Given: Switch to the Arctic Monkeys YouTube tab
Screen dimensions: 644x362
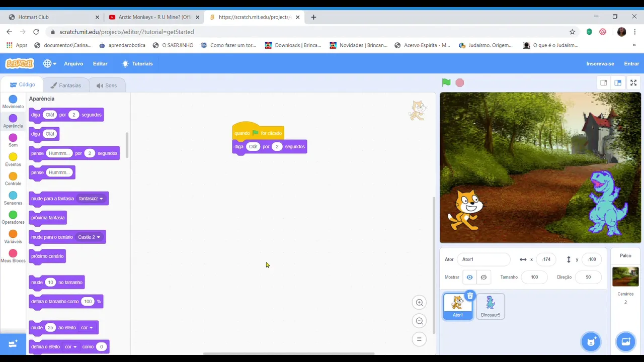Looking at the screenshot, I should coord(154,17).
